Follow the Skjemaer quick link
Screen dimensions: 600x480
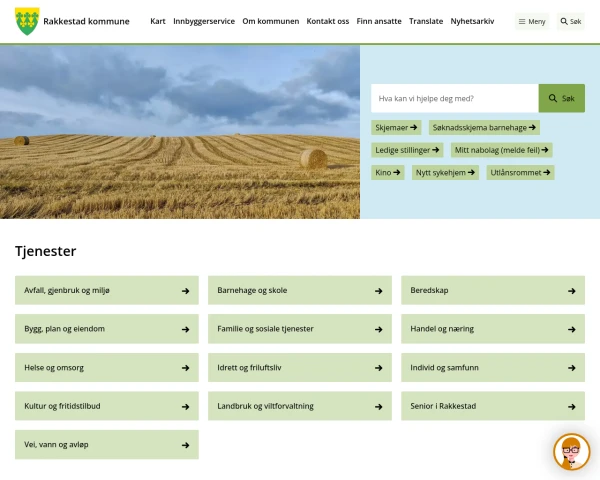[x=396, y=128]
